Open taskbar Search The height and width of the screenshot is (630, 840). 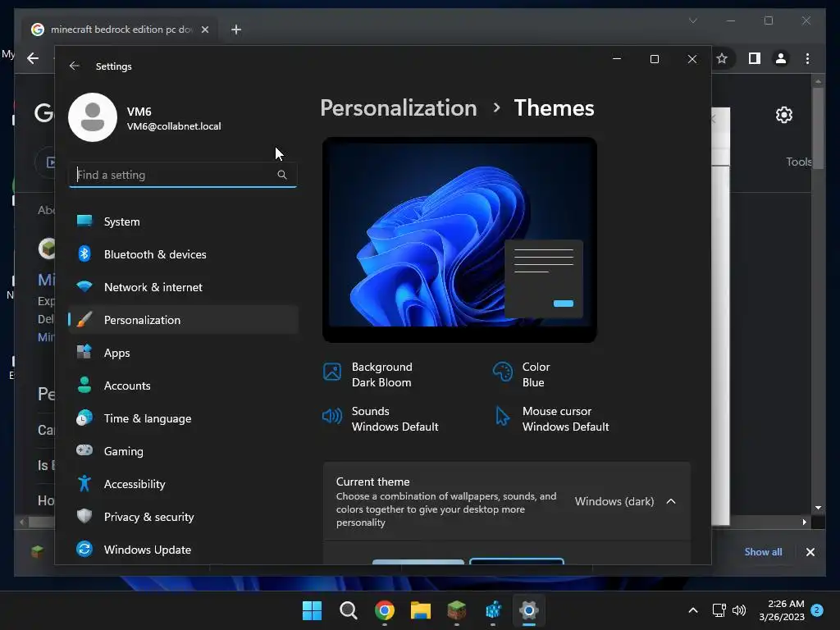pos(348,610)
